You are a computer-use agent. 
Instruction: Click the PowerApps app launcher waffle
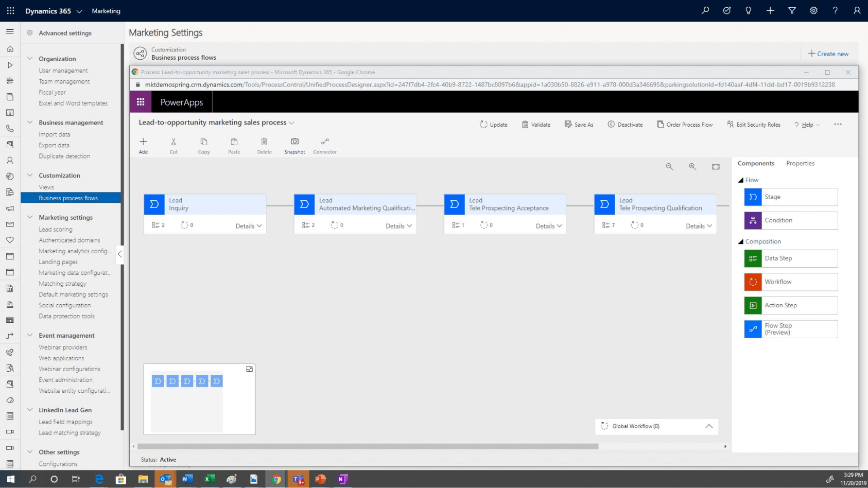coord(141,102)
